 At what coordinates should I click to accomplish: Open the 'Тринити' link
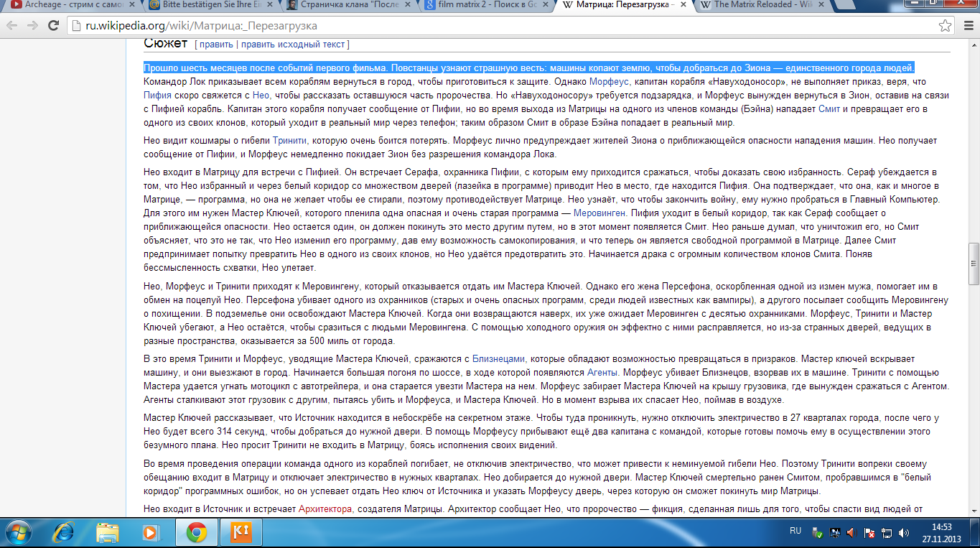click(289, 141)
